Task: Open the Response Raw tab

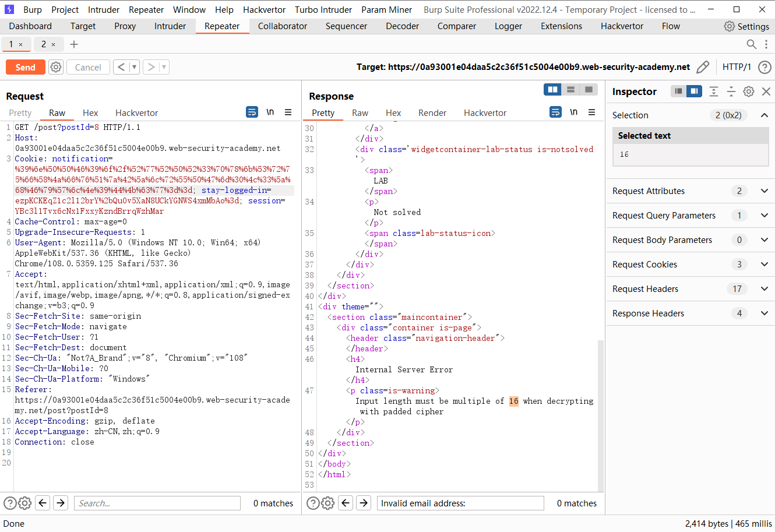Action: (x=360, y=112)
